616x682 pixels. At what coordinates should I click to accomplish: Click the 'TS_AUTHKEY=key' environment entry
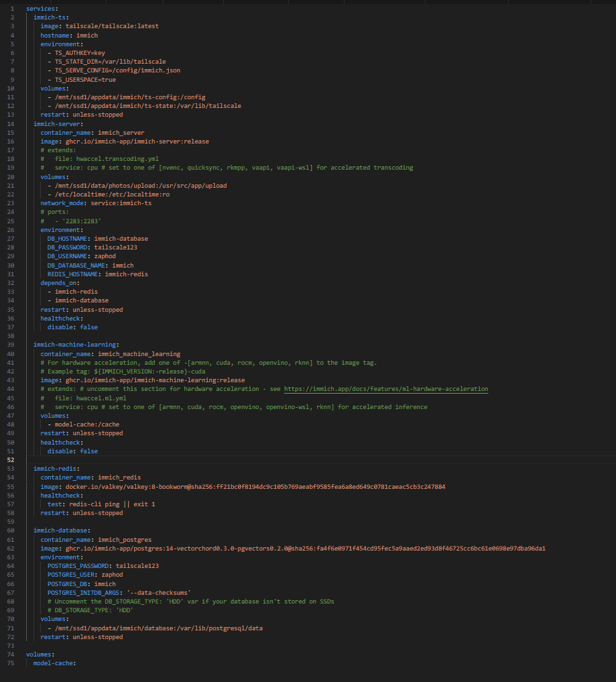pyautogui.click(x=80, y=53)
